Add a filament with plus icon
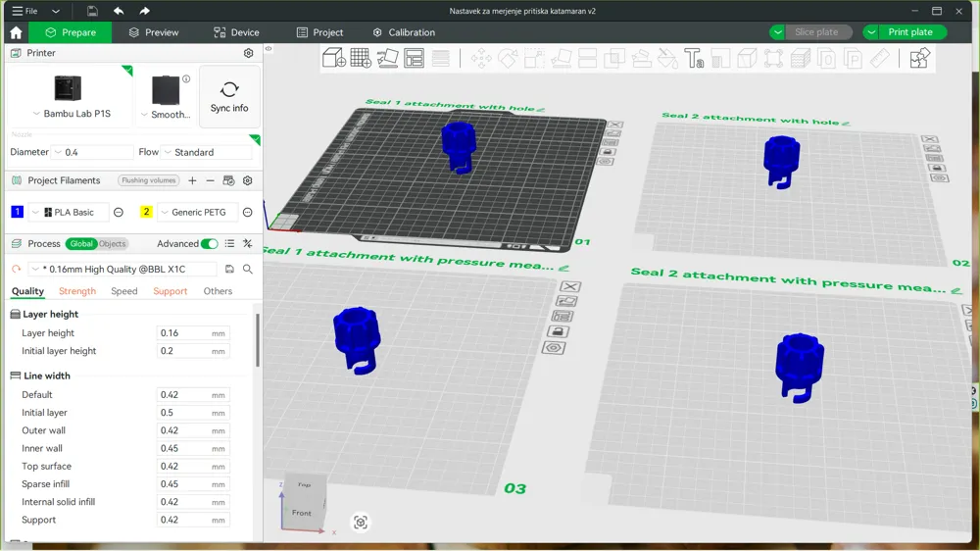This screenshot has width=980, height=551. [192, 180]
